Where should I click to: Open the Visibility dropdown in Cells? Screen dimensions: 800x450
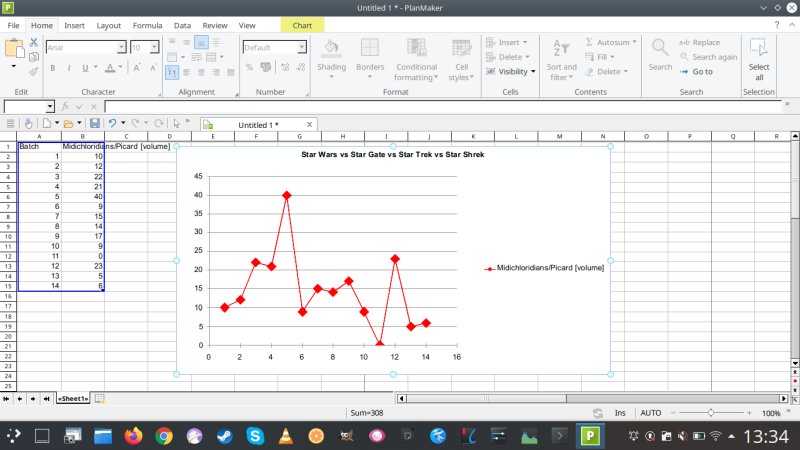512,71
